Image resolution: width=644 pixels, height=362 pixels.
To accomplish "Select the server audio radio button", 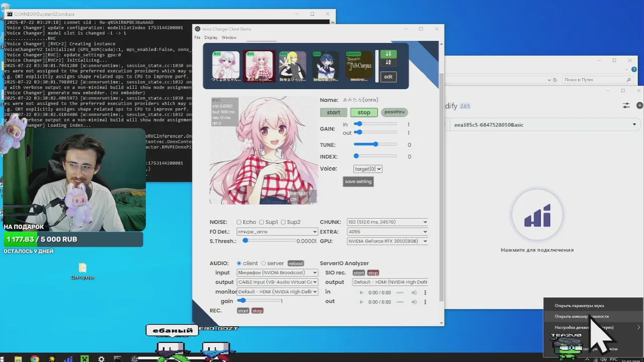I will click(263, 263).
